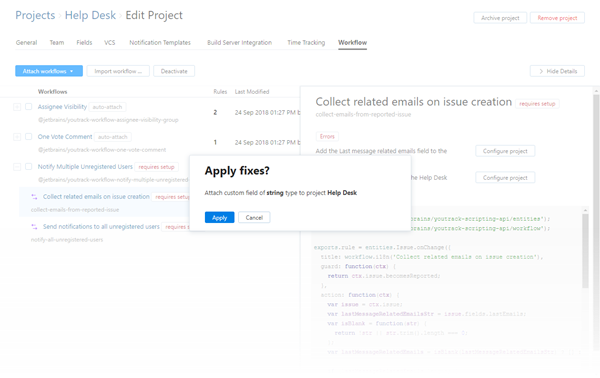This screenshot has height=378, width=600.
Task: Click the chevron icon on Hide Details
Action: pos(541,71)
